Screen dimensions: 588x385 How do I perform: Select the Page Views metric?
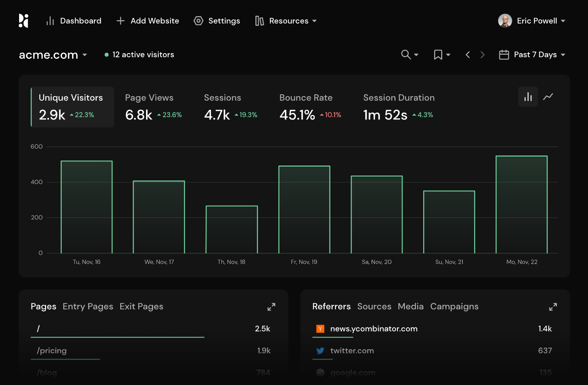[x=154, y=107]
